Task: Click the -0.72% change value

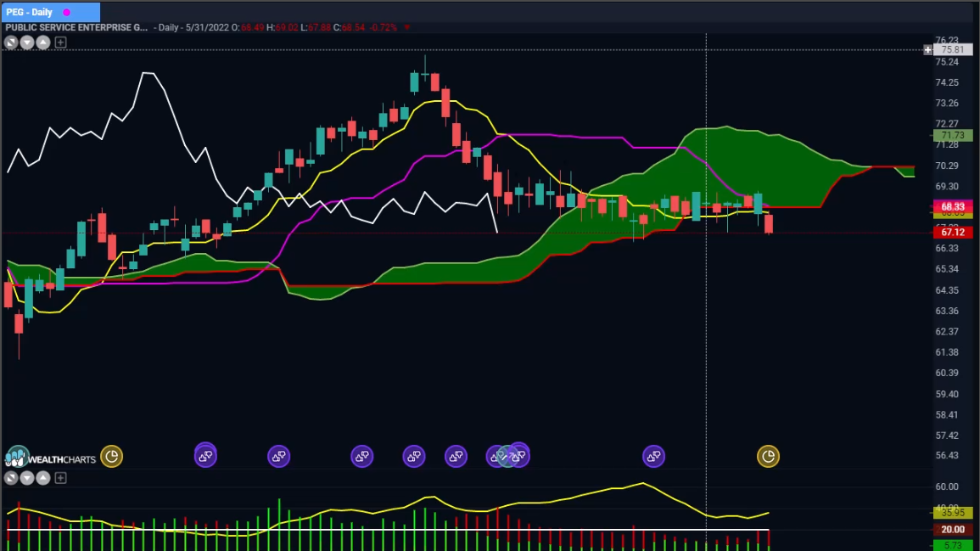Action: [x=384, y=27]
